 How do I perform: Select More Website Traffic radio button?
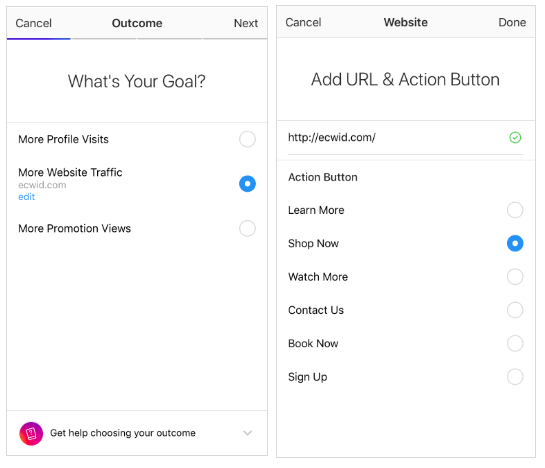tap(247, 184)
